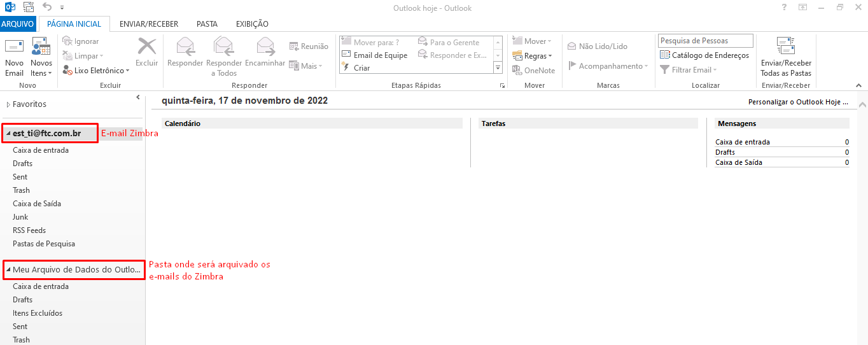Image resolution: width=868 pixels, height=345 pixels.
Task: Switch to ENVIAR/RECEBER tab
Action: click(149, 24)
